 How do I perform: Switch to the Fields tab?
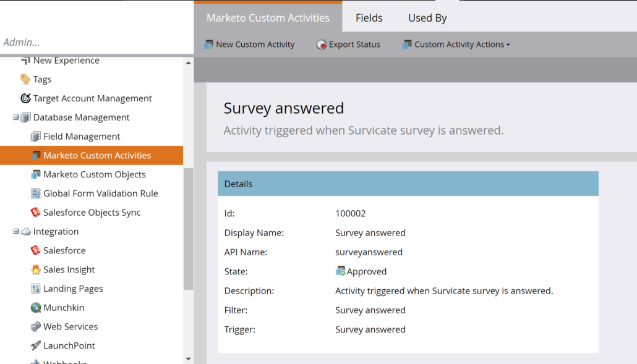[x=369, y=18]
